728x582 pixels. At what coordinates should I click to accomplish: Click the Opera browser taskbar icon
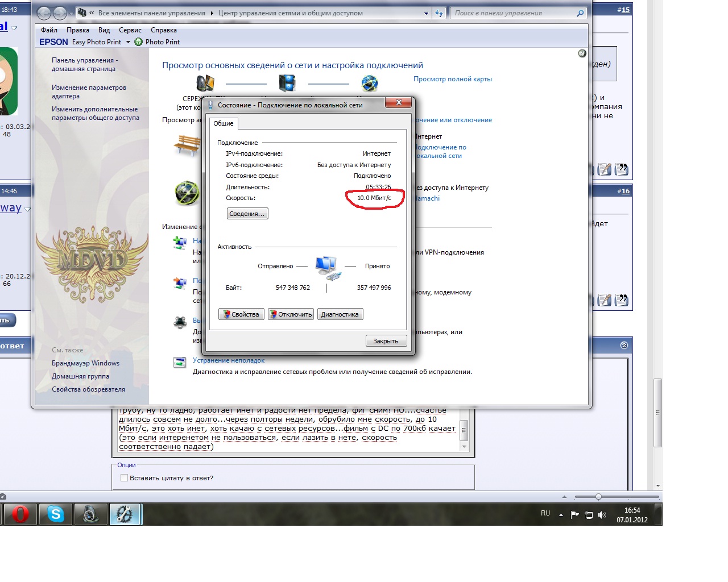20,514
